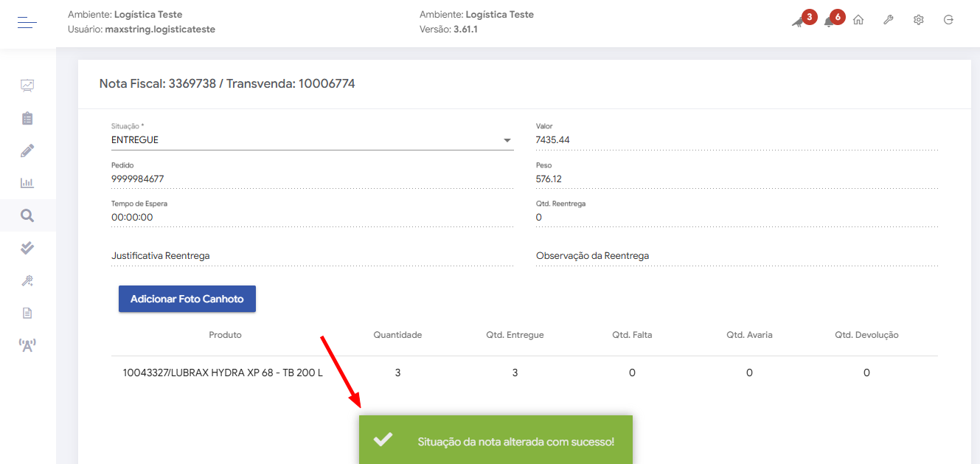980x464 pixels.
Task: Click the Observação da Reentrega field
Action: [736, 256]
